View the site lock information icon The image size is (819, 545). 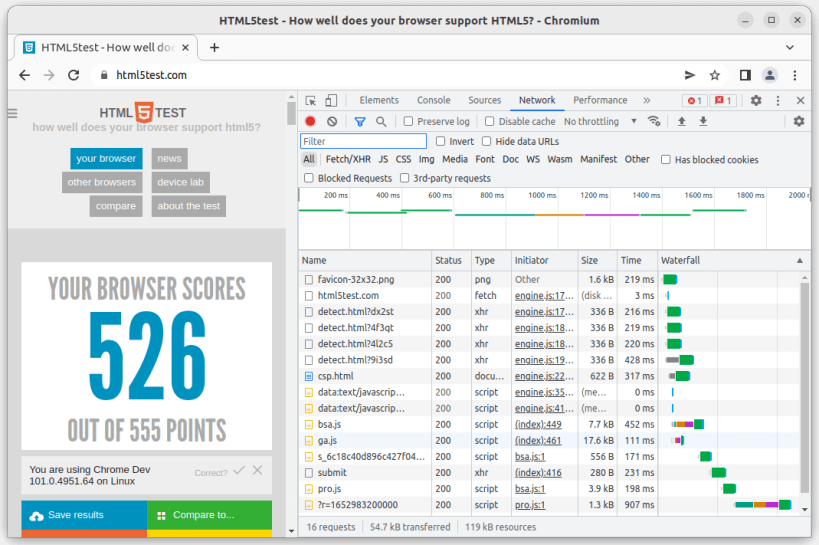point(104,75)
